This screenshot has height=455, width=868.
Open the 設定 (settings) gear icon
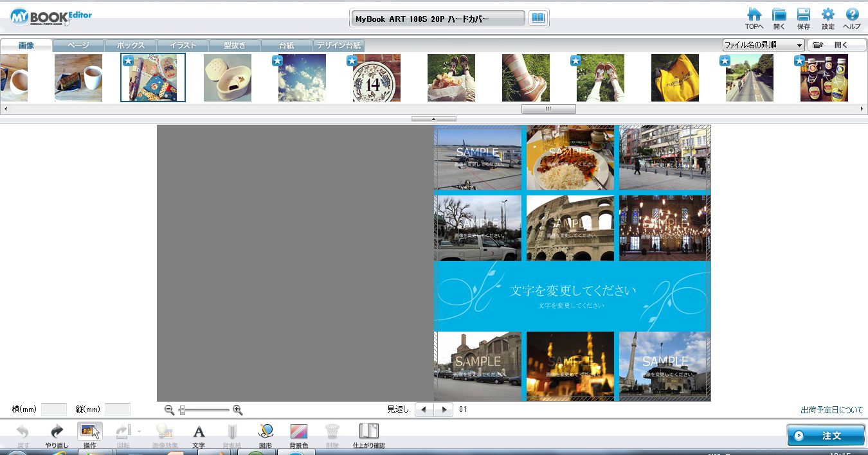point(828,15)
